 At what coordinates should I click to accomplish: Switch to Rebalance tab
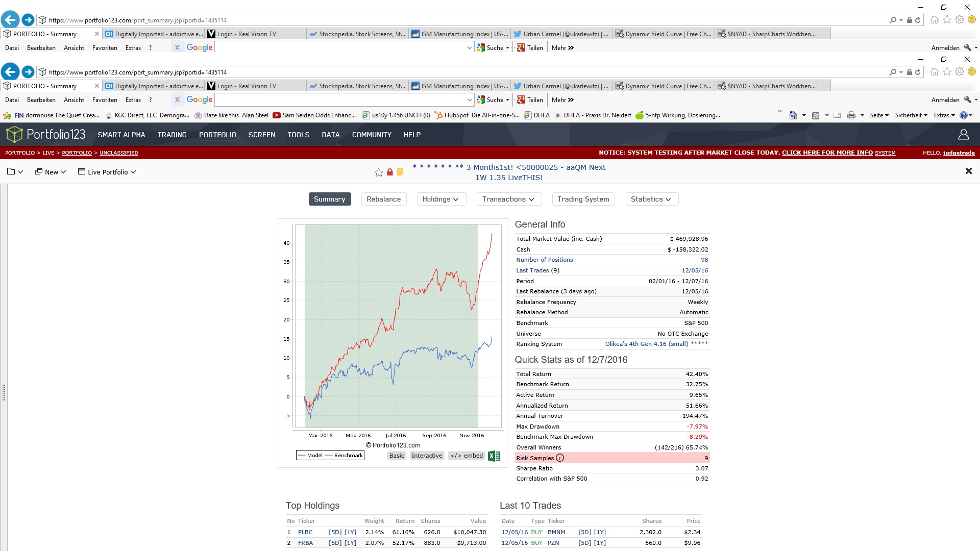(x=384, y=199)
